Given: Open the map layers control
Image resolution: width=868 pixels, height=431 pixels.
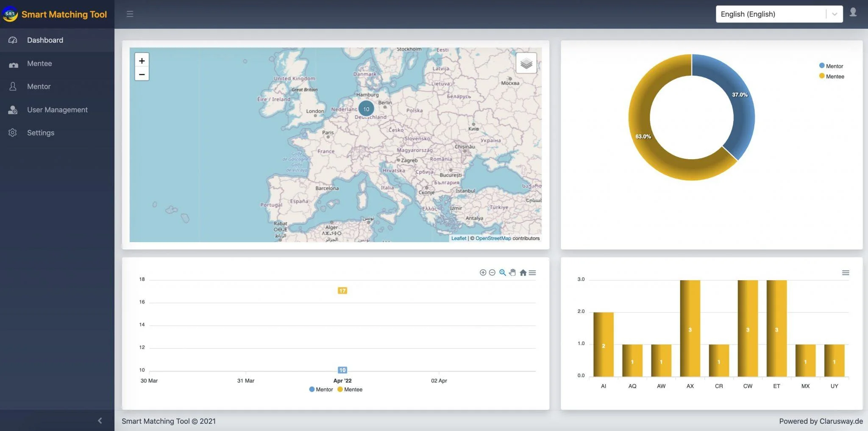Looking at the screenshot, I should coord(526,64).
